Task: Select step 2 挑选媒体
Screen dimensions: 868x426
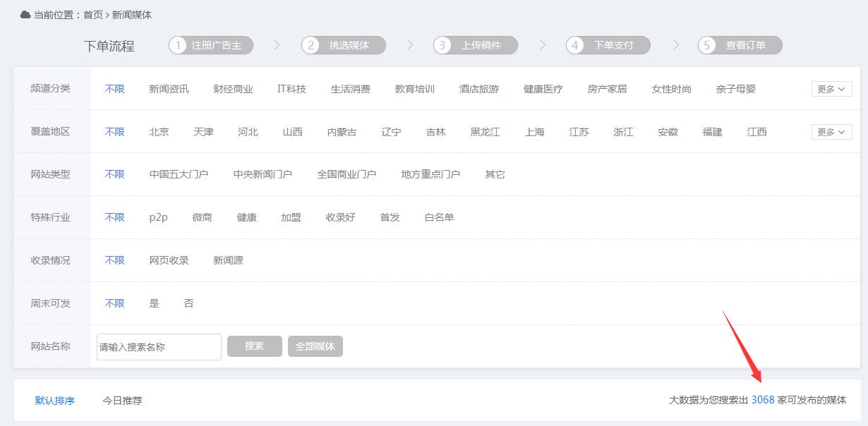Action: pos(344,45)
